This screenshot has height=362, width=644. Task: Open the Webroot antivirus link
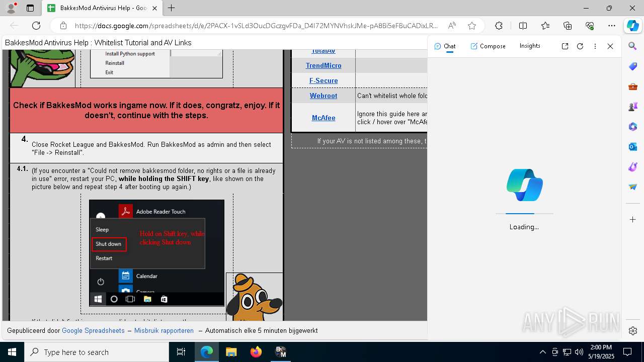(x=324, y=96)
